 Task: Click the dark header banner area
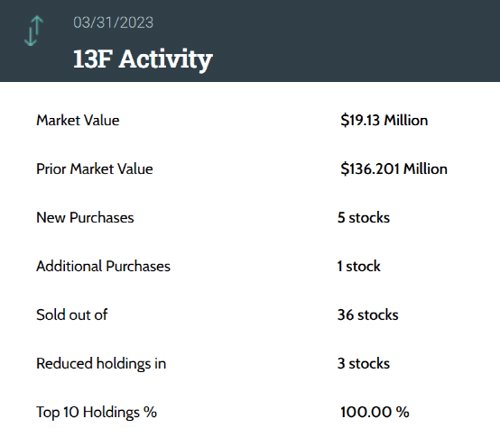click(250, 41)
